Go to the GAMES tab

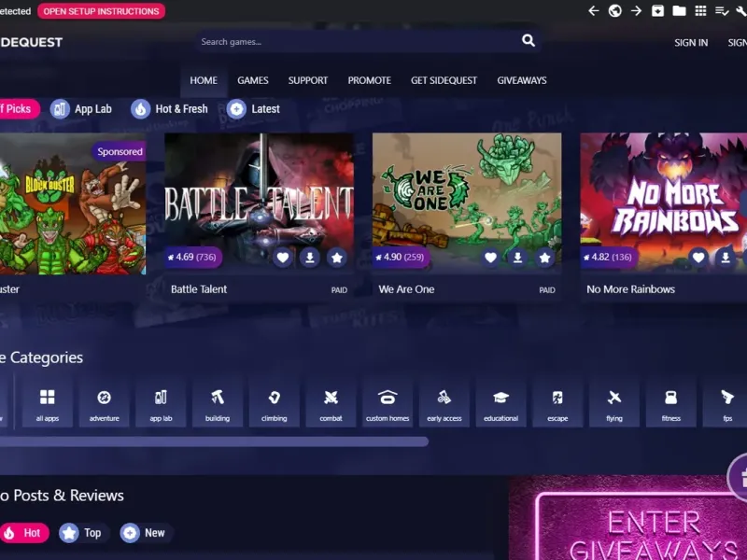point(252,80)
